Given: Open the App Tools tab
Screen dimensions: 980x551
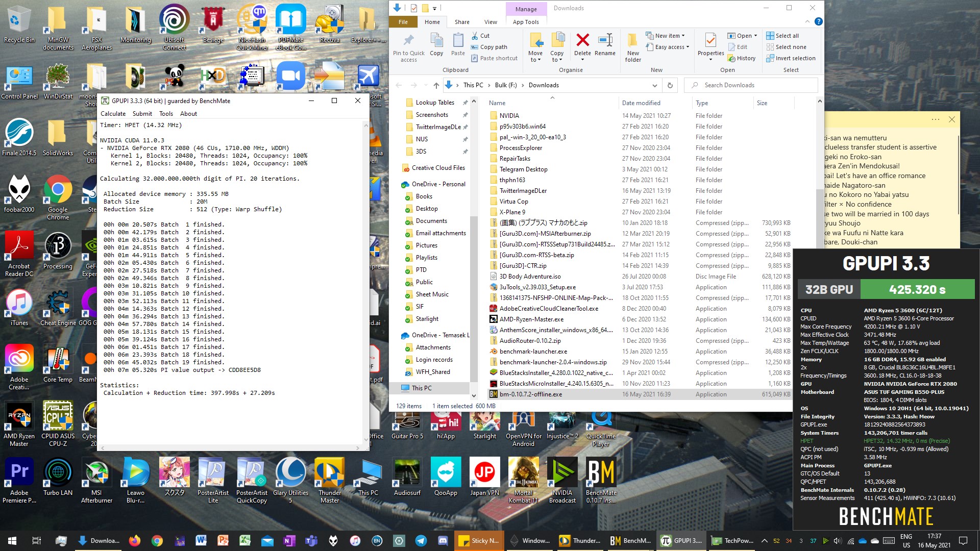Looking at the screenshot, I should pos(526,22).
